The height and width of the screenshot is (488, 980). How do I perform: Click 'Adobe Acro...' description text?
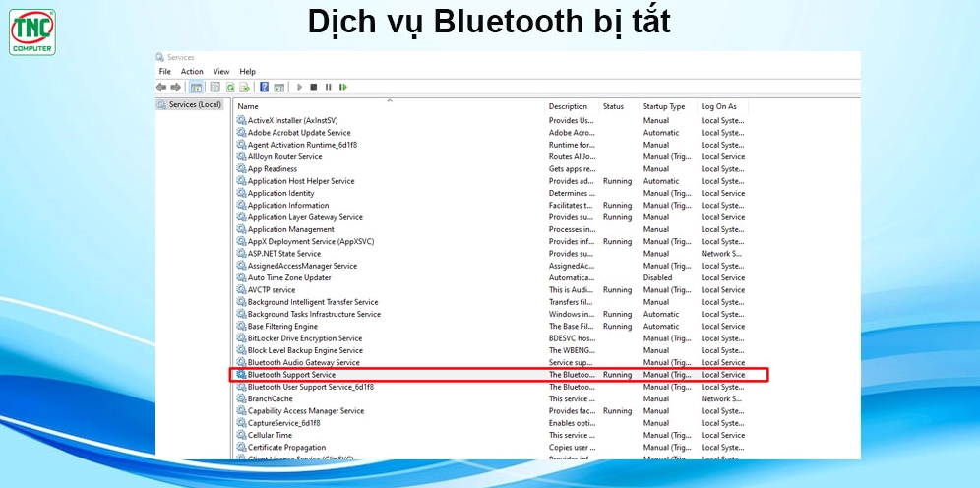coord(572,133)
